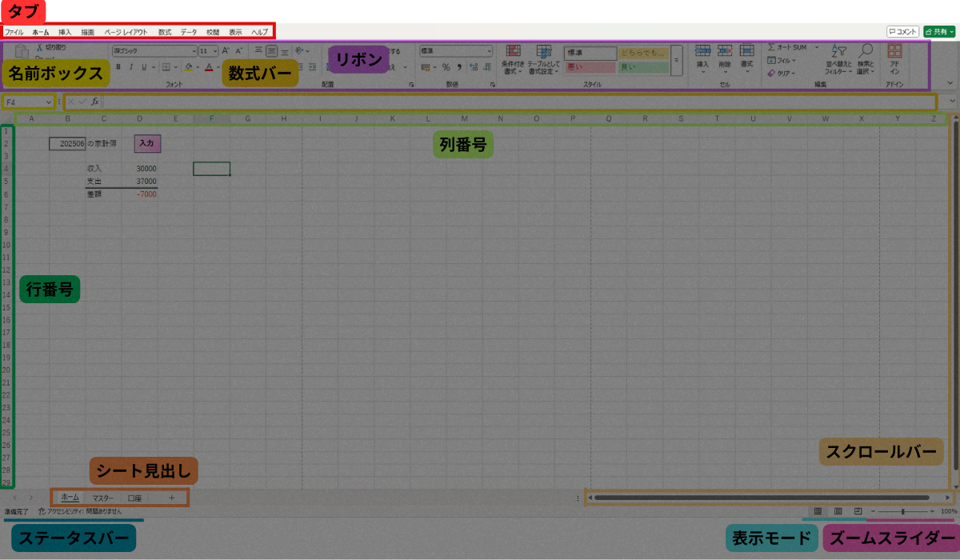Click the Insert Function fx icon

pyautogui.click(x=94, y=102)
